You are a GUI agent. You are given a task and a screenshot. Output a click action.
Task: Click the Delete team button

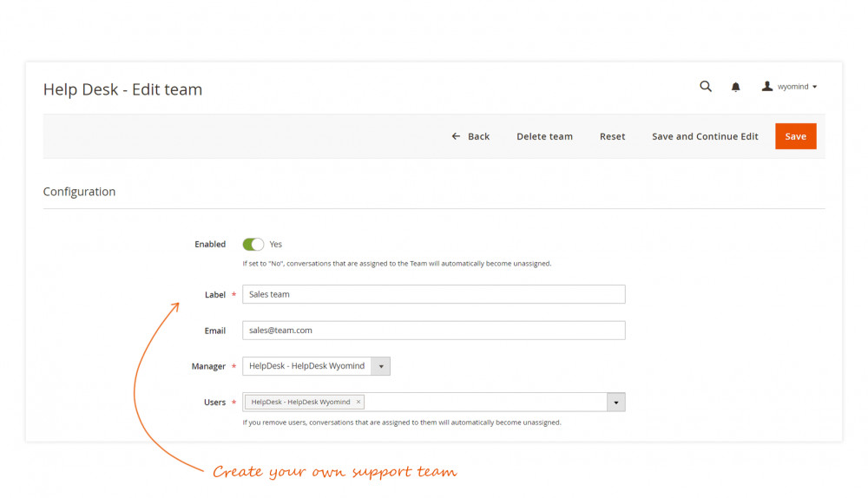[544, 136]
